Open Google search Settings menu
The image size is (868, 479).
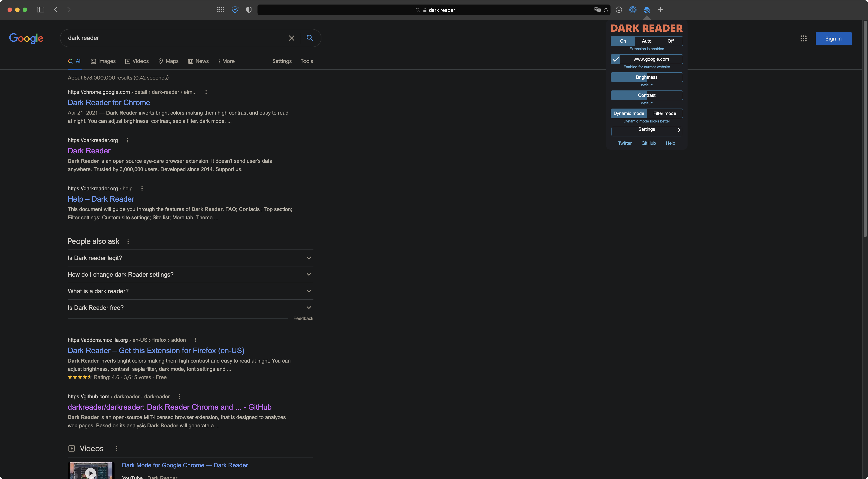pyautogui.click(x=282, y=61)
